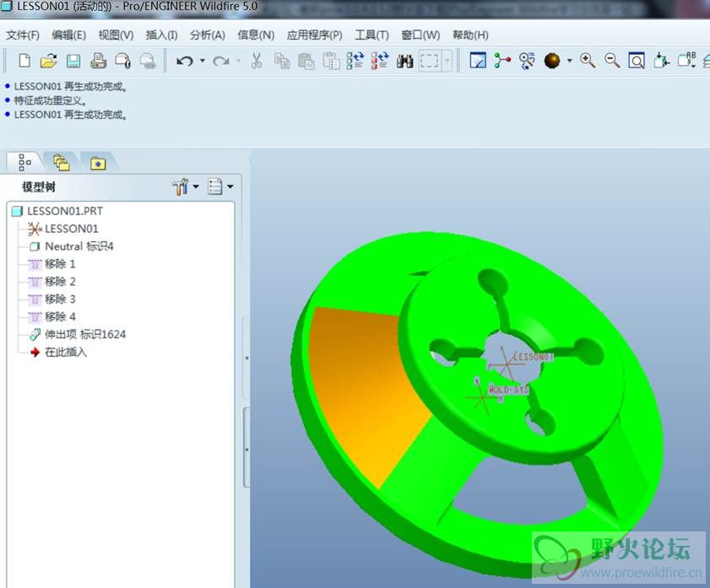Expand model tree Settings dropdown arrow
Image resolution: width=710 pixels, height=588 pixels.
click(196, 186)
